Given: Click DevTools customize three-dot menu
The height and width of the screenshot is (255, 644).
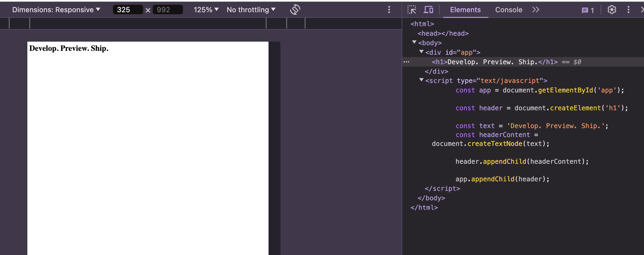Looking at the screenshot, I should [628, 10].
